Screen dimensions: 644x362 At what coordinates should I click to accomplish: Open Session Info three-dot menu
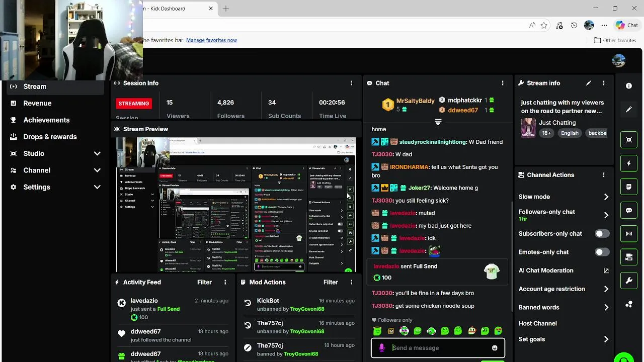[351, 83]
